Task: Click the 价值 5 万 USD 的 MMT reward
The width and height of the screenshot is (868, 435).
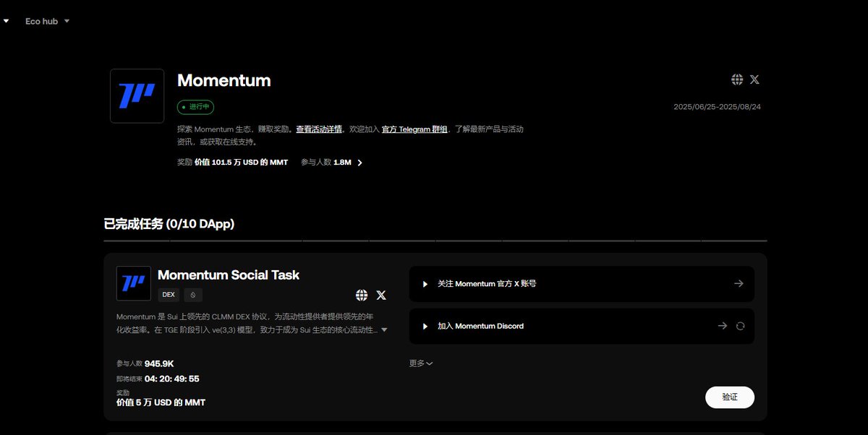Action: pyautogui.click(x=161, y=402)
